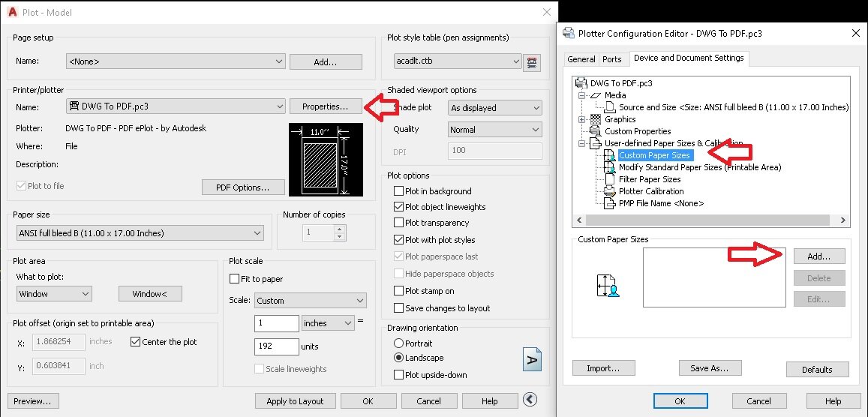
Task: Click the User-defined Paper Sizes node icon
Action: [x=596, y=144]
